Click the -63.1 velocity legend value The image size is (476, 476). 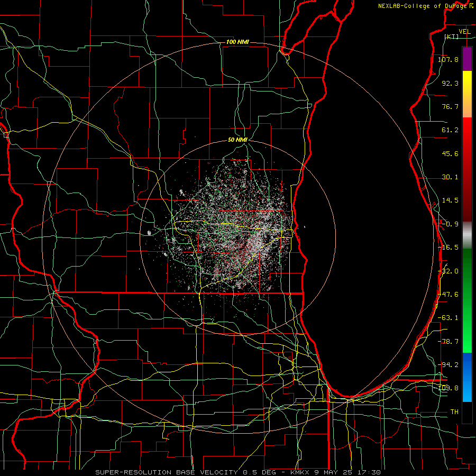tap(448, 318)
